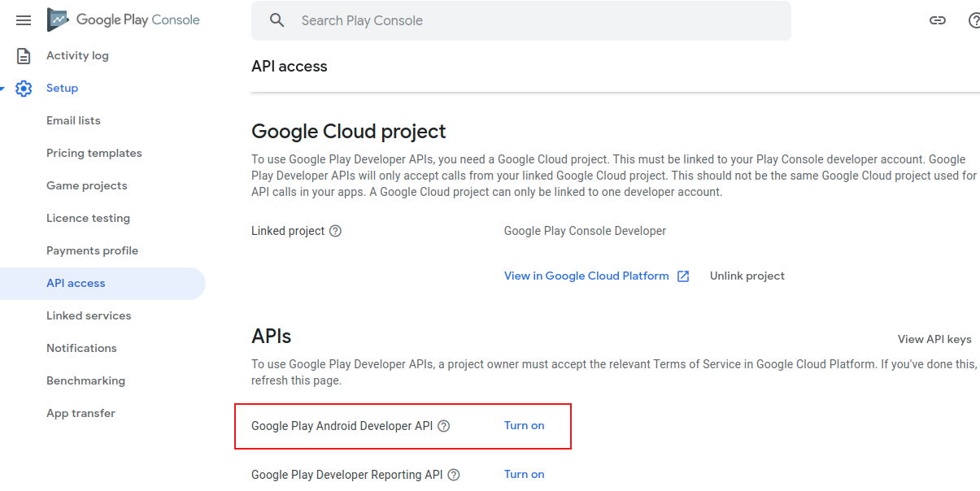Turn on Google Play Android Developer API

[525, 426]
